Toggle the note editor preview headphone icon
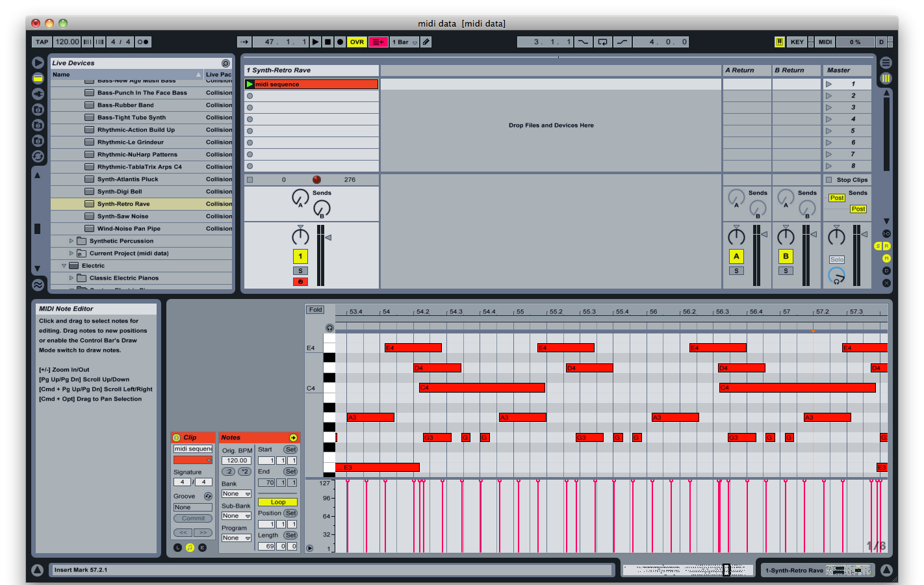This screenshot has height=585, width=924. (329, 328)
